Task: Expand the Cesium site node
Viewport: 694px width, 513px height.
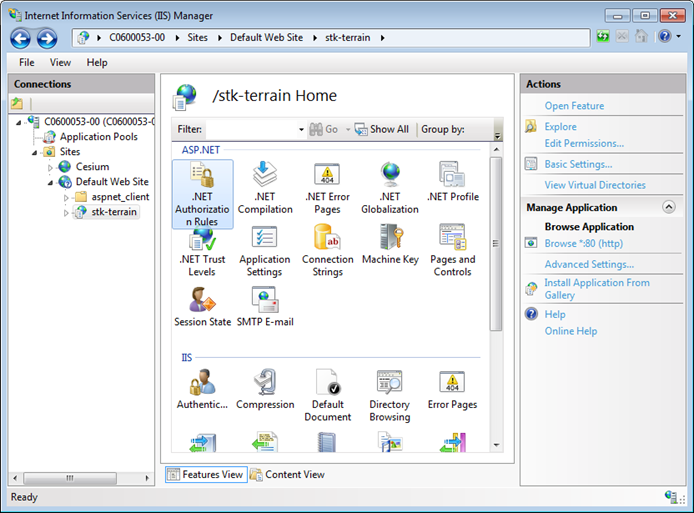Action: (x=50, y=167)
